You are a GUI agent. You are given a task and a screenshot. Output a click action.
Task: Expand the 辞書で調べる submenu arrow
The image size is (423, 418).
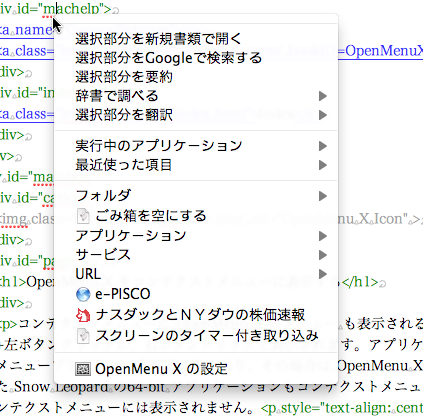[x=322, y=96]
